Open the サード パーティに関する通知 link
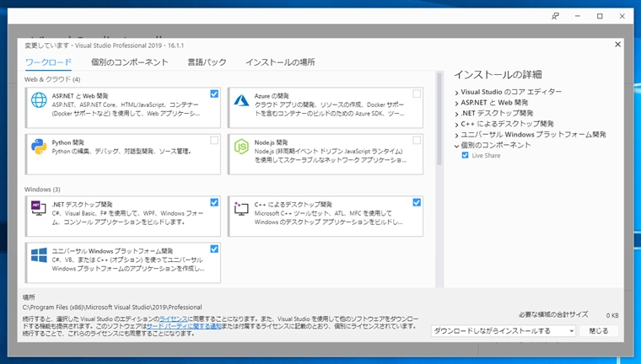641x364 pixels. (x=184, y=326)
